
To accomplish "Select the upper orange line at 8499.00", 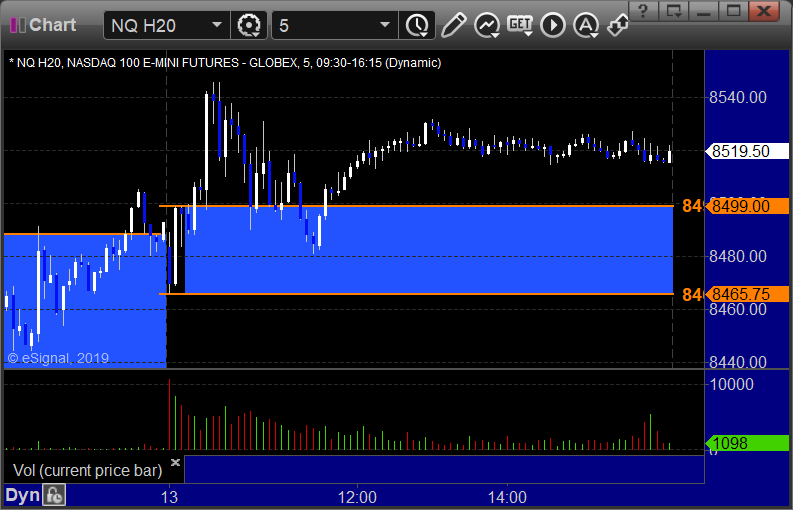I will click(x=416, y=206).
